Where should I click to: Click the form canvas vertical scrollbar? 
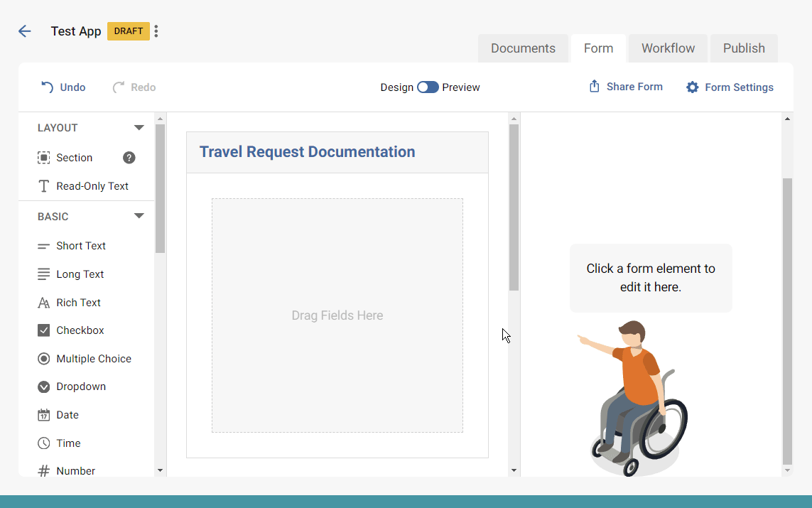coord(514,207)
